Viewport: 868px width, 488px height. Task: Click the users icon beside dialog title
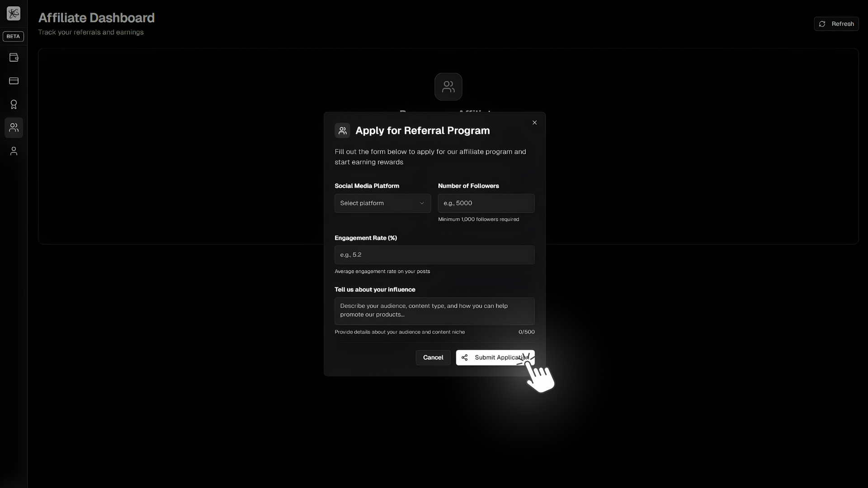pos(342,131)
